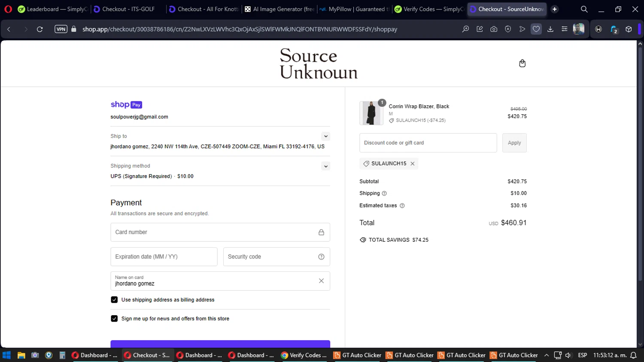This screenshot has height=362, width=644.
Task: Show hidden system tray icons
Action: tap(547, 355)
